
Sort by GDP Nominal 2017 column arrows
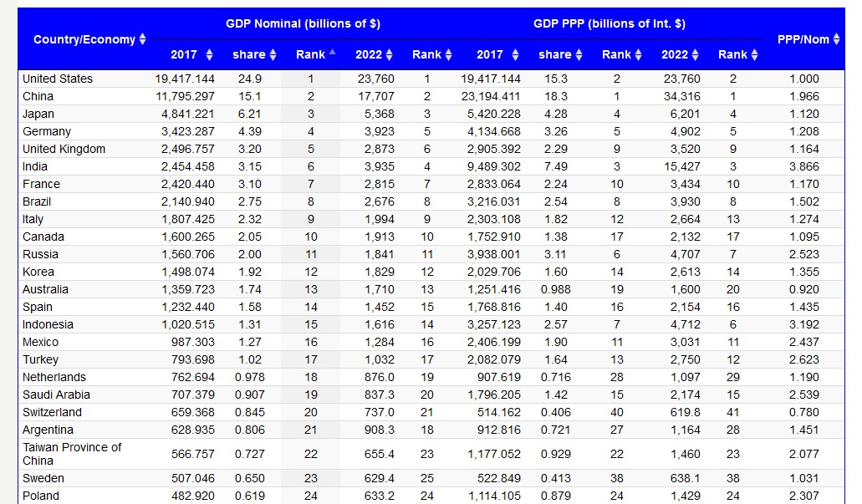tap(210, 54)
